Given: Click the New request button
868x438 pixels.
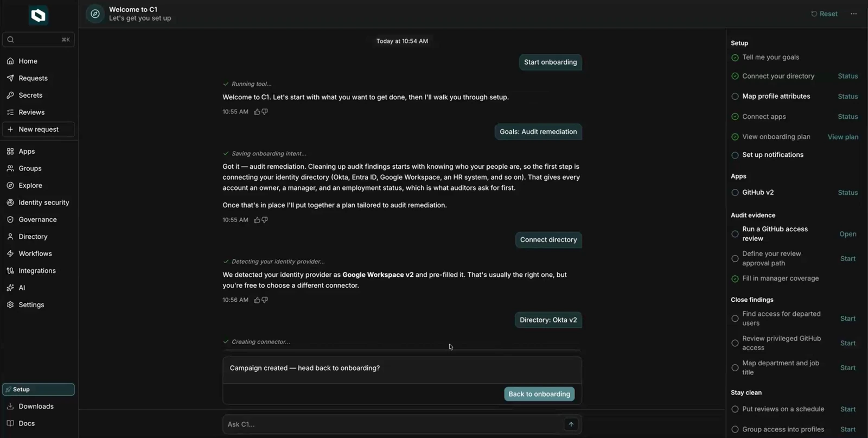Looking at the screenshot, I should point(39,129).
